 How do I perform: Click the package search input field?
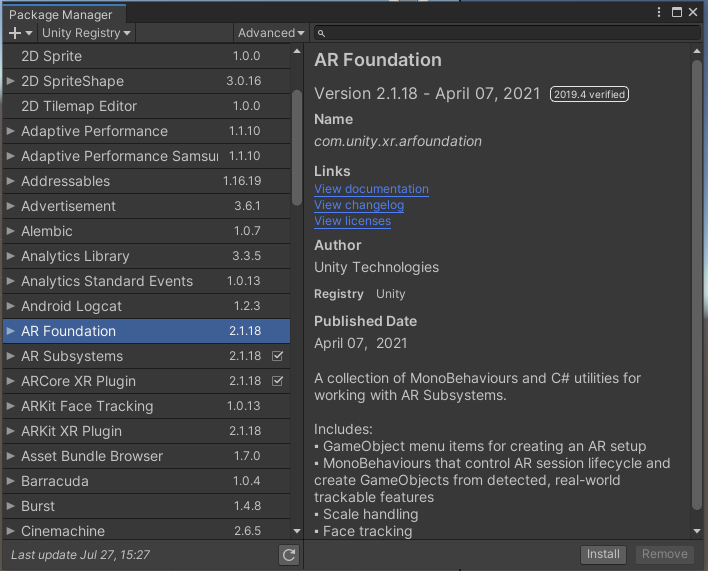pyautogui.click(x=507, y=33)
